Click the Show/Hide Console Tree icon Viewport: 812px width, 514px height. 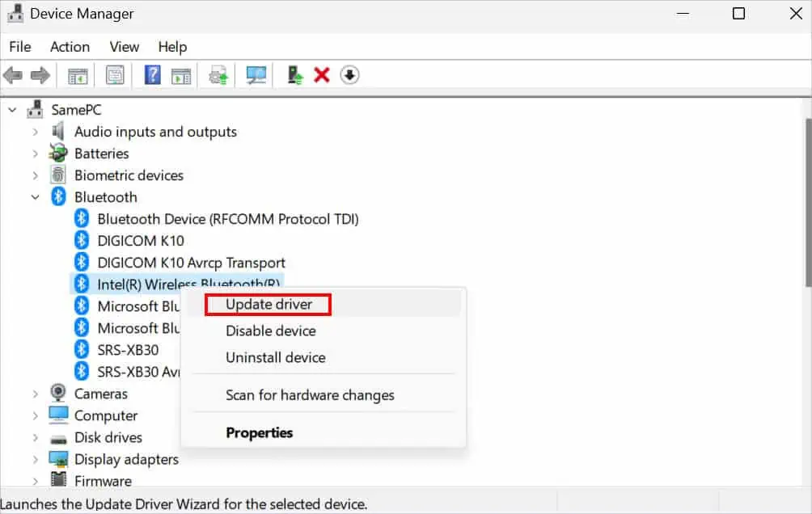click(78, 74)
